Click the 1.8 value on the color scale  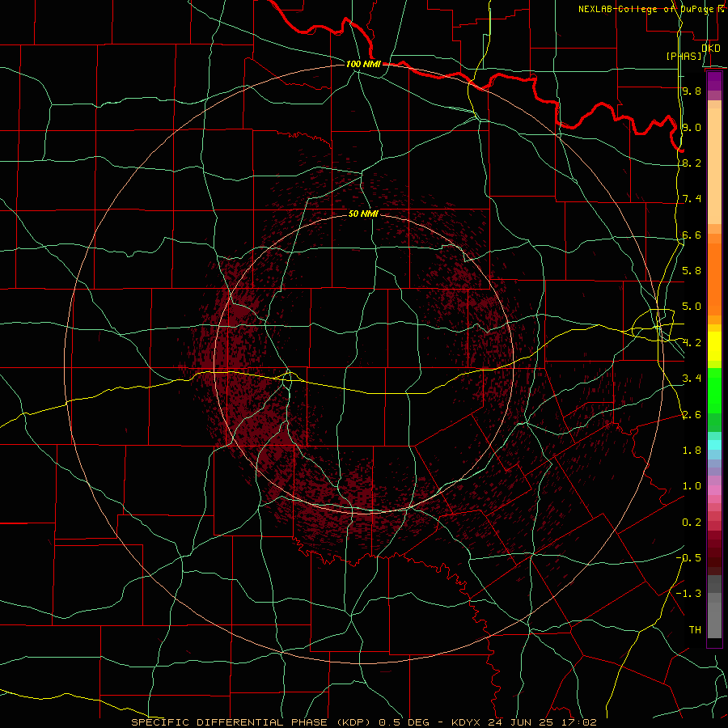(692, 451)
